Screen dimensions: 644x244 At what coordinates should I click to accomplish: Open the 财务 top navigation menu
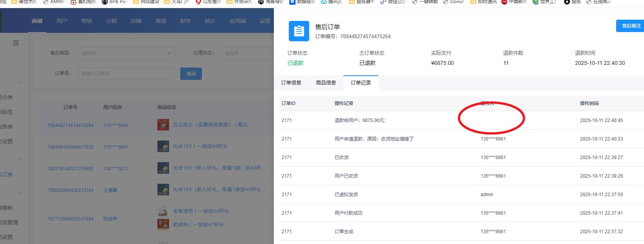tap(185, 21)
